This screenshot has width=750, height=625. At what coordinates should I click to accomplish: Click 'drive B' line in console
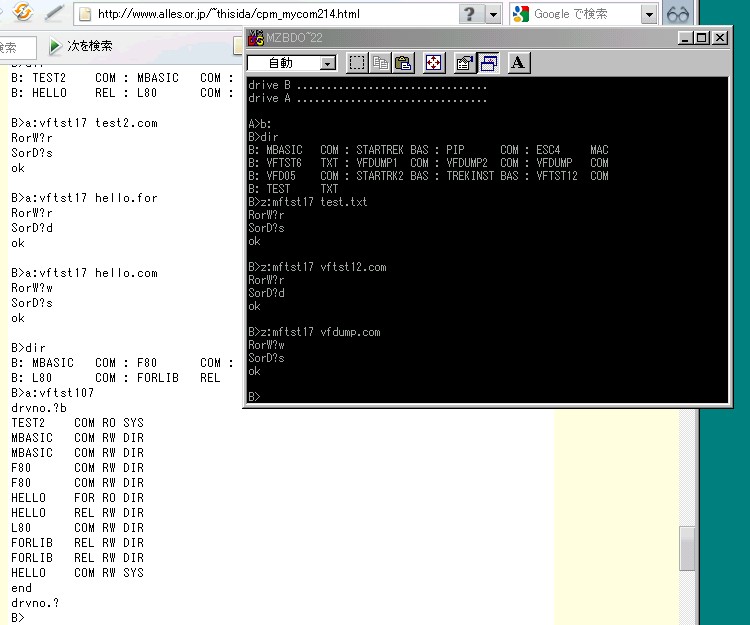tap(367, 85)
